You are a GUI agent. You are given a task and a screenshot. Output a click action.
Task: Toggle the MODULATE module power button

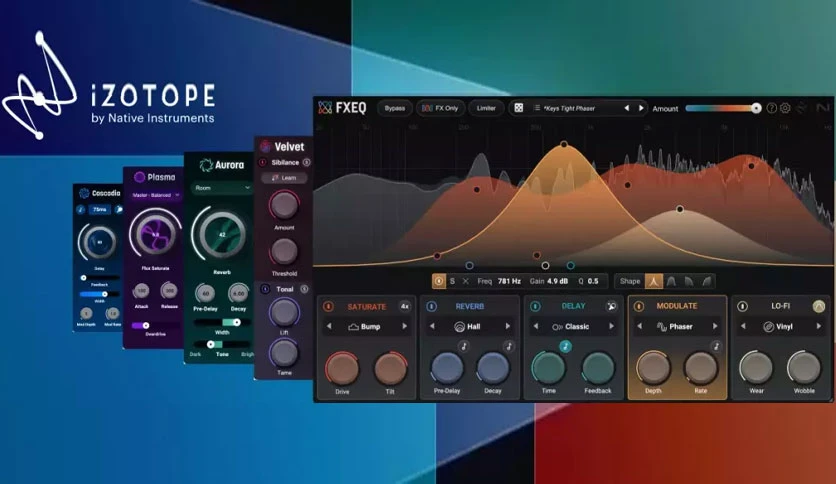(x=639, y=306)
